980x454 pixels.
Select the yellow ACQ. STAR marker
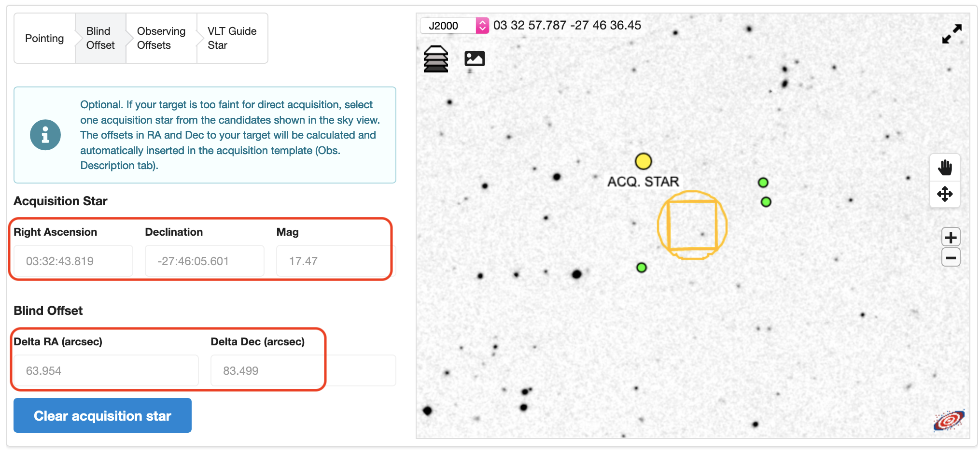[x=643, y=161]
